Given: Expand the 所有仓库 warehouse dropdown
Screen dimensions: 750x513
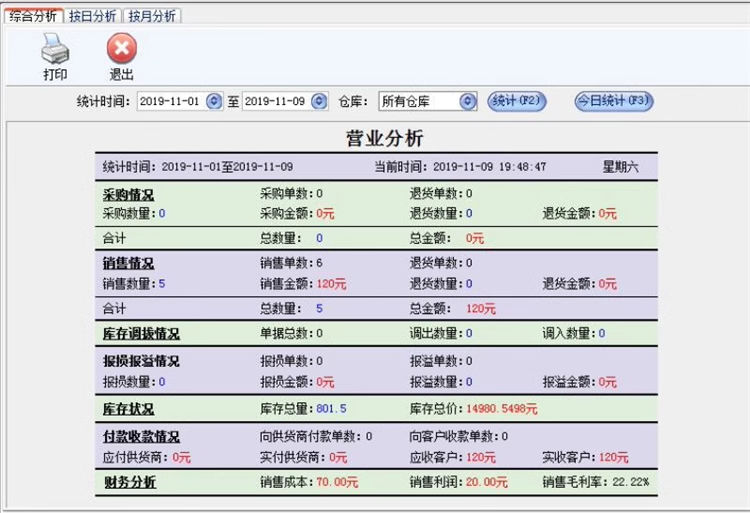Looking at the screenshot, I should [468, 101].
